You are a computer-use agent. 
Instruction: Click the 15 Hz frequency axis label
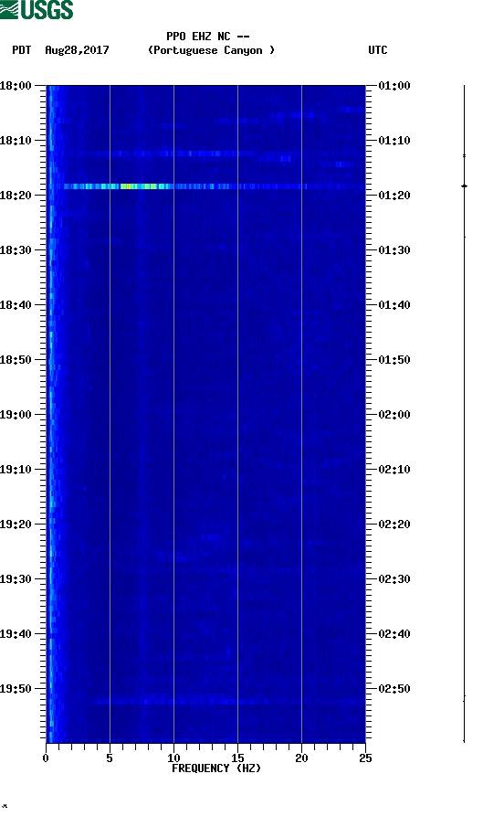click(237, 758)
